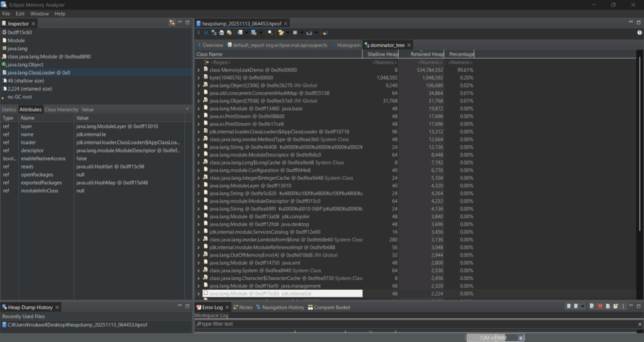Expand java.util.concurrent.ConcurrentHashMap entry
The image size is (644, 342).
tap(198, 93)
